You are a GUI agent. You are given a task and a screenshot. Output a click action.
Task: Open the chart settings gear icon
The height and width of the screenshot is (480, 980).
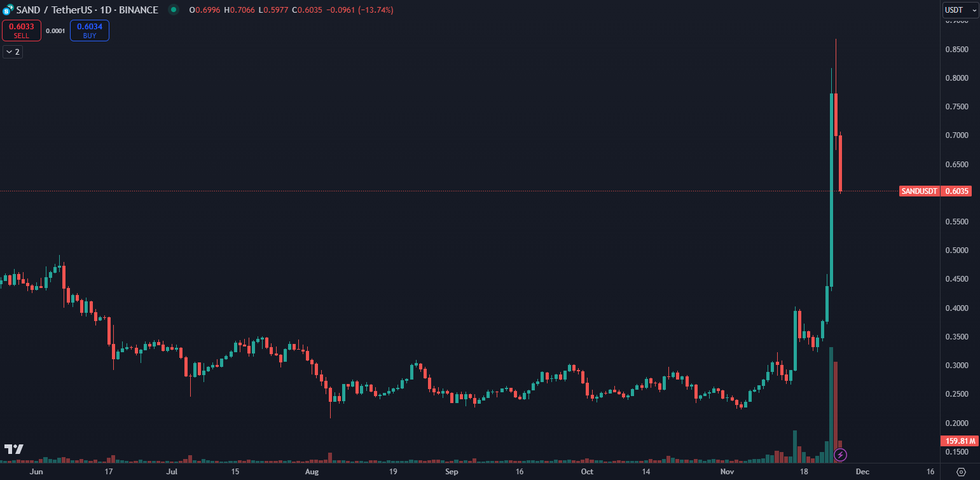coord(961,472)
